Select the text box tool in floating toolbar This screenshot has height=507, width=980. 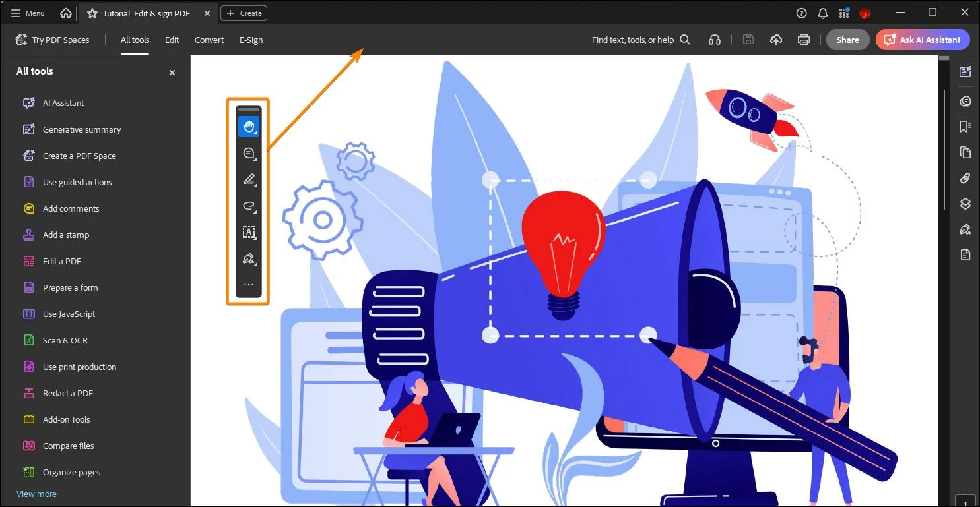click(x=249, y=232)
